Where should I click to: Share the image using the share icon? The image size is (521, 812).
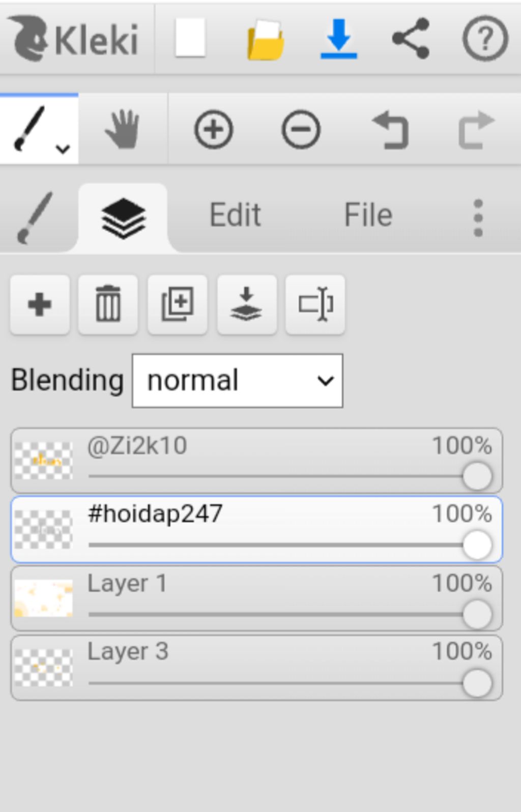click(411, 39)
